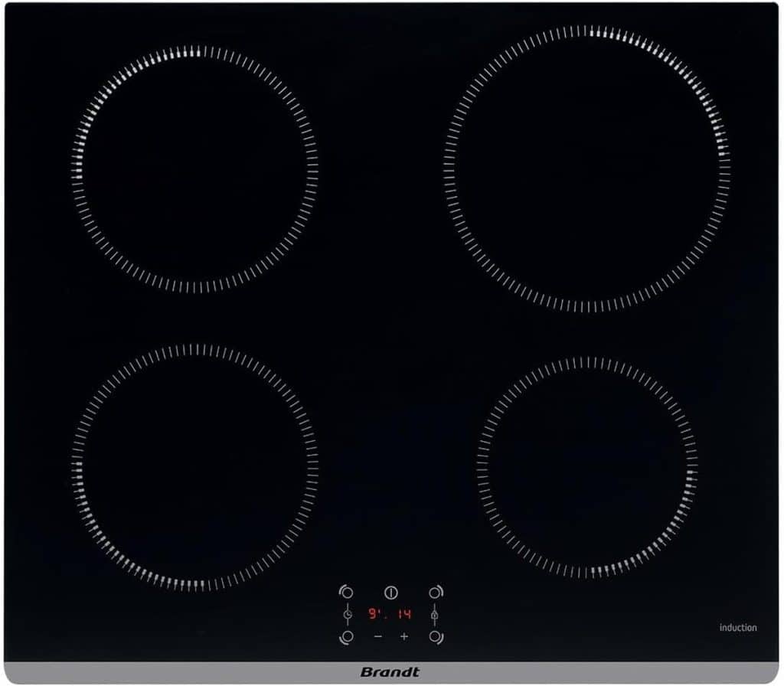784x686 pixels.
Task: Tap the timer clock icon
Action: pyautogui.click(x=348, y=615)
